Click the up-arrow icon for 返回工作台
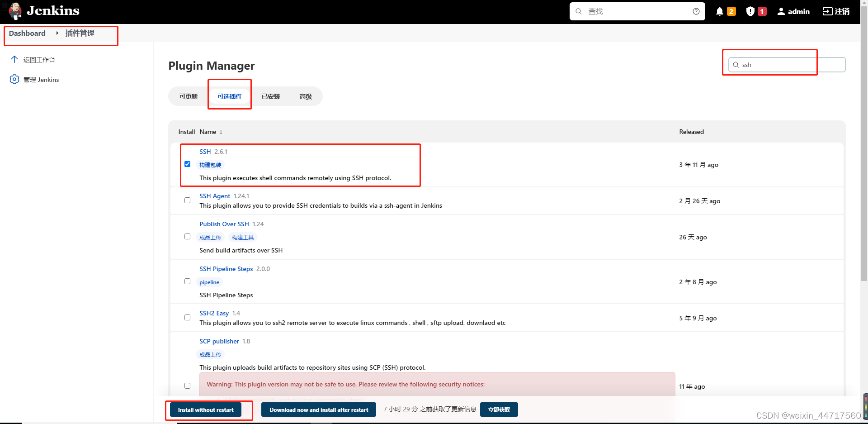The image size is (868, 424). click(14, 59)
